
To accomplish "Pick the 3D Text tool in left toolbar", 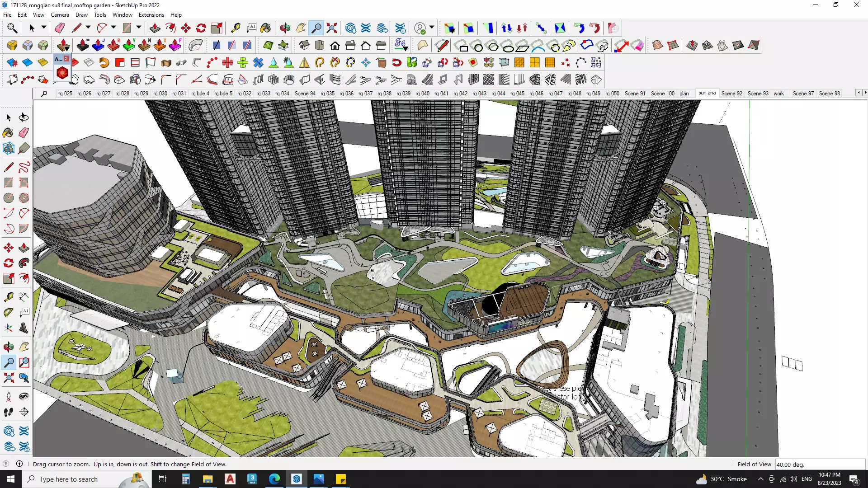I will coord(24,328).
